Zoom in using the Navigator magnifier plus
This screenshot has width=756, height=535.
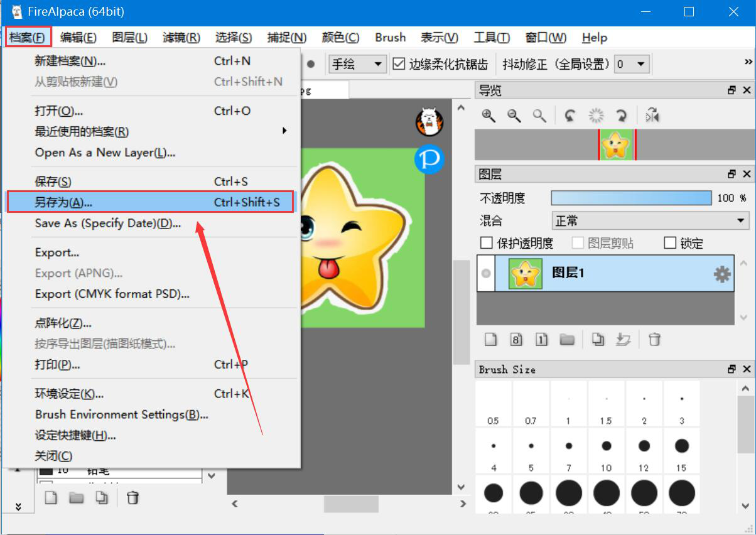click(488, 116)
